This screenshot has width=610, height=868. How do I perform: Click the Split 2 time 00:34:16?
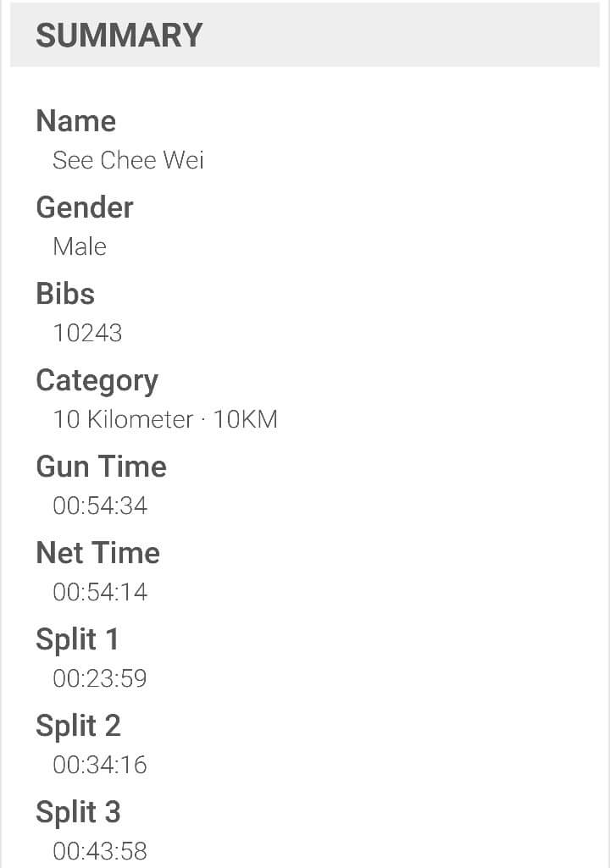click(x=100, y=765)
